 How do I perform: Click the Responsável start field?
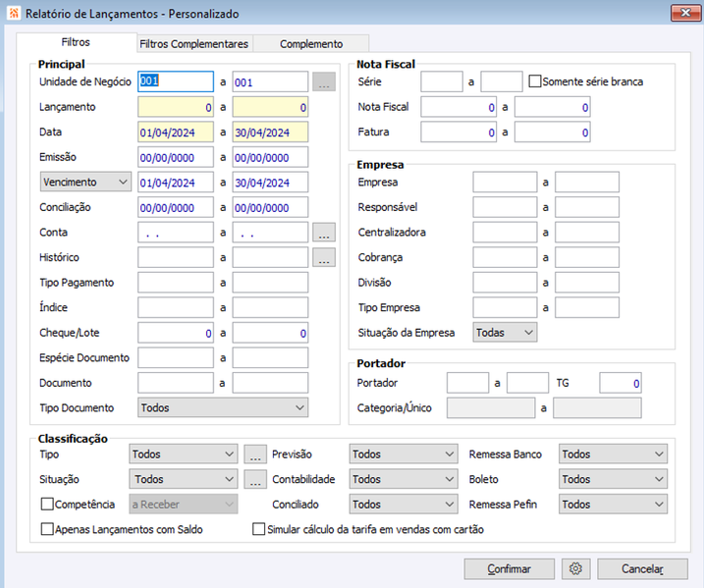(505, 207)
